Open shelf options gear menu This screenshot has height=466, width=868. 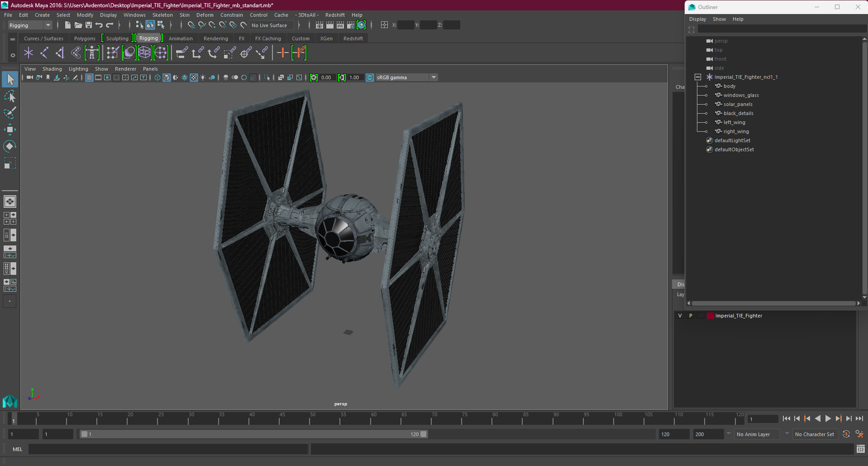tap(13, 55)
